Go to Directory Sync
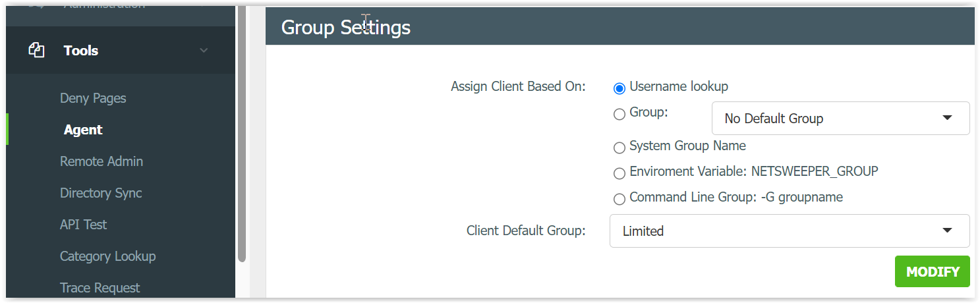The width and height of the screenshot is (980, 303). coord(101,193)
